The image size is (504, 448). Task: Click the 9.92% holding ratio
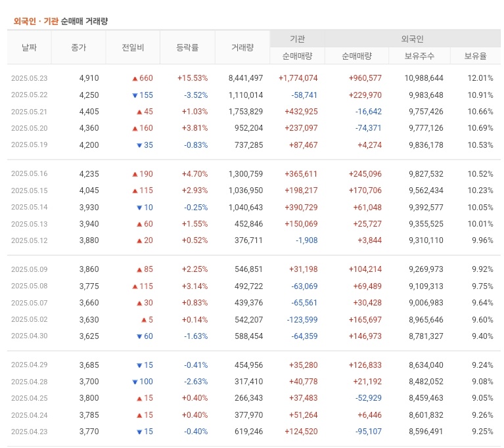click(x=482, y=269)
